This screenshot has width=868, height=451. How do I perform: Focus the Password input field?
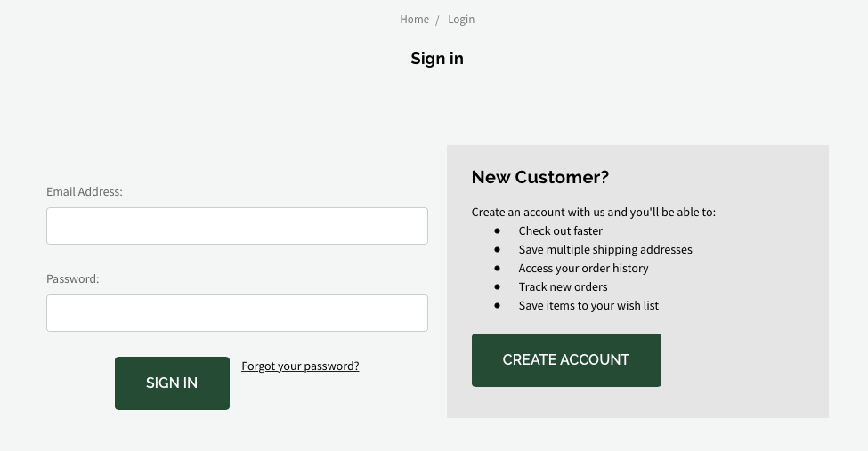237,313
